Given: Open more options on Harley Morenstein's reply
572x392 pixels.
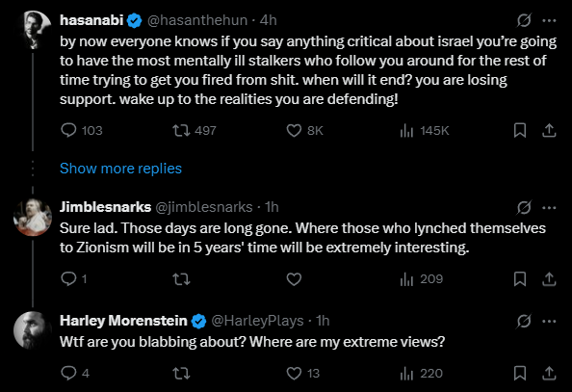Looking at the screenshot, I should pos(549,321).
